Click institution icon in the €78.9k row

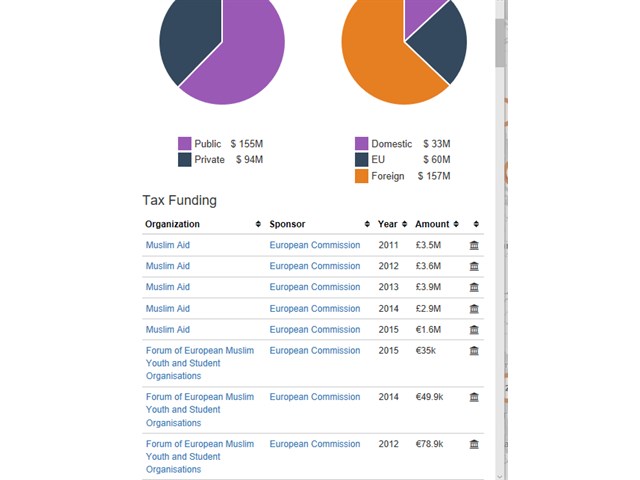coord(474,444)
